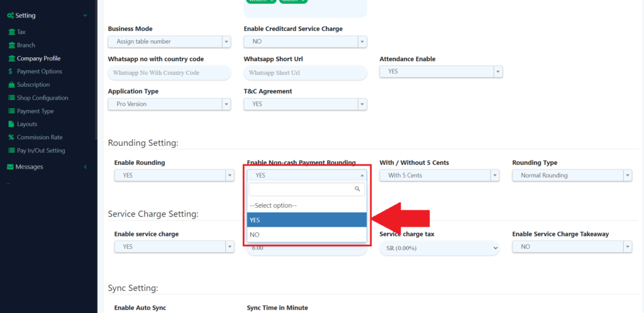Click the Messages envelope icon
Image resolution: width=644 pixels, height=313 pixels.
[10, 167]
